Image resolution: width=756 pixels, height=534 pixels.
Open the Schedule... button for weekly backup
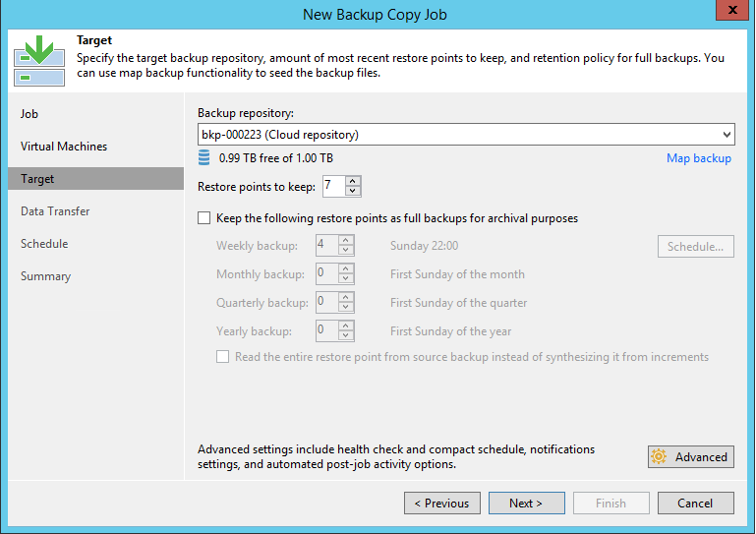point(696,247)
